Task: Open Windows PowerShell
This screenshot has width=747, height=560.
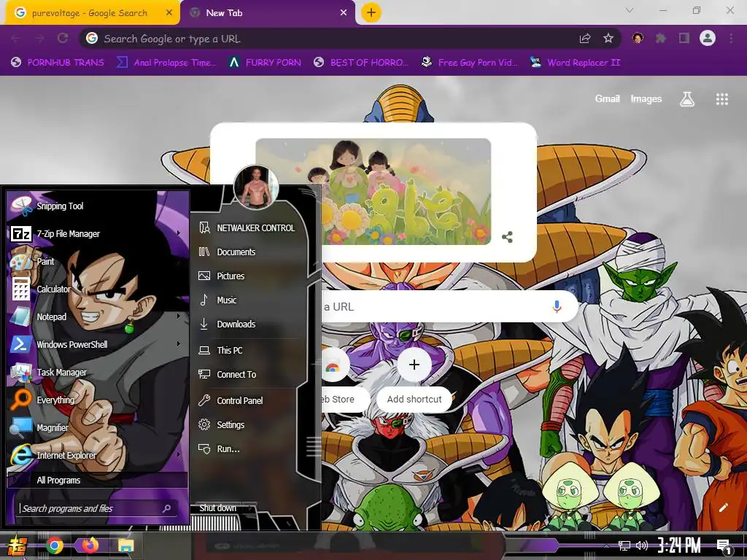Action: (97, 344)
